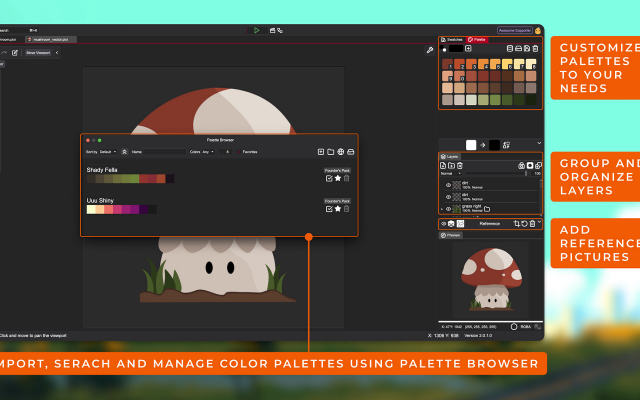Screen dimensions: 640x400
Task: Delete layer with Layers panel trash icon
Action: pyautogui.click(x=460, y=165)
